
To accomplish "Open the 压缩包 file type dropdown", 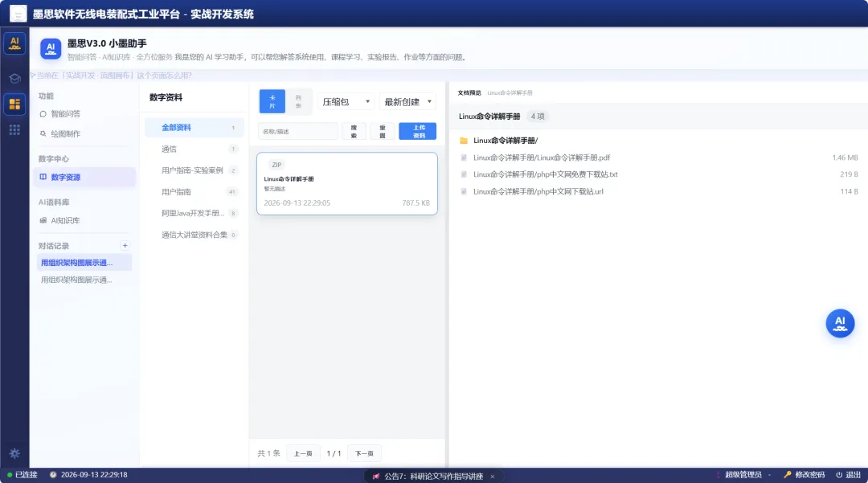I will (x=346, y=102).
